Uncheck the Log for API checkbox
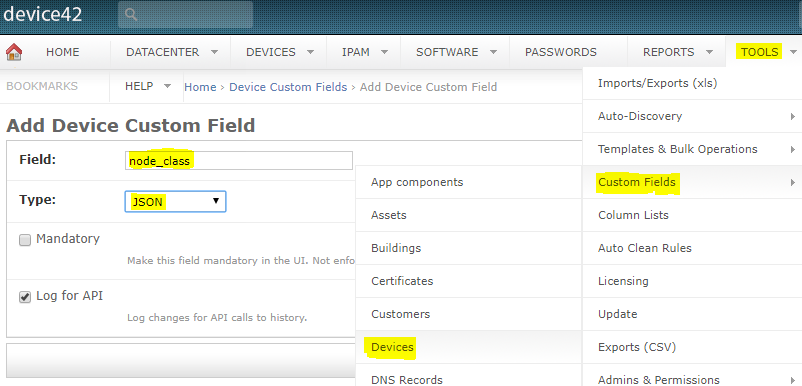Screen dimensions: 802x386 coord(25,297)
